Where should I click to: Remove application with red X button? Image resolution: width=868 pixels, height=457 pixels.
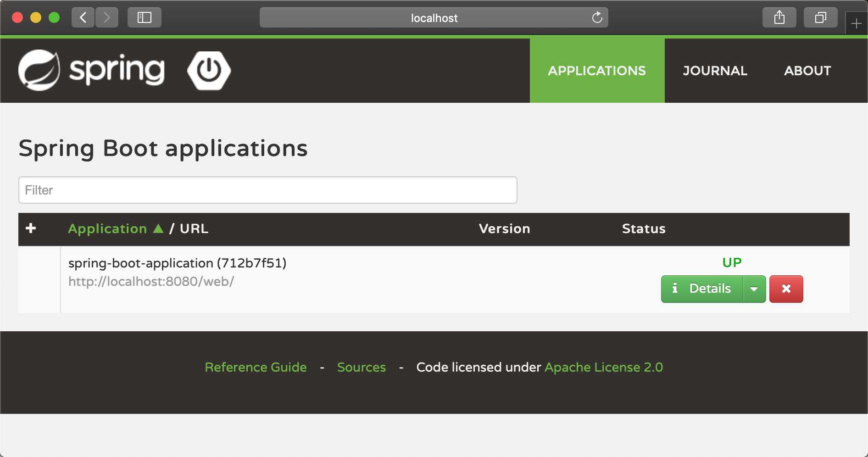[786, 289]
